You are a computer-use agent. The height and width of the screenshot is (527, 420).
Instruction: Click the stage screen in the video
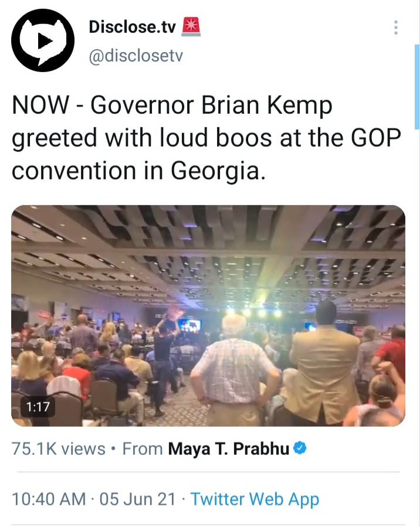(x=189, y=326)
